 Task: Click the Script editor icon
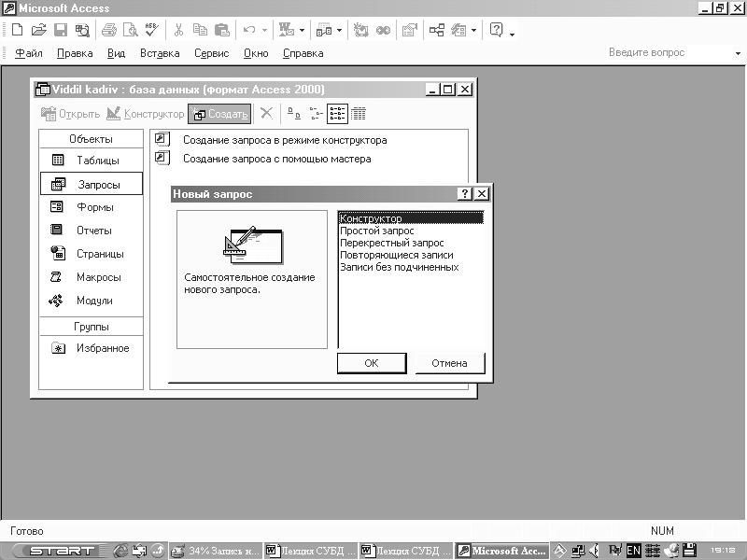pos(383,31)
